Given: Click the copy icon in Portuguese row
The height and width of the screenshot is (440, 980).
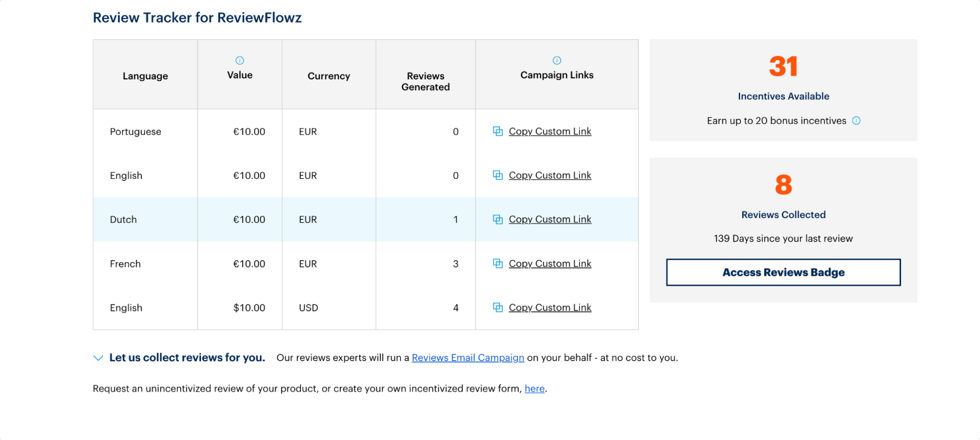Looking at the screenshot, I should coord(498,131).
